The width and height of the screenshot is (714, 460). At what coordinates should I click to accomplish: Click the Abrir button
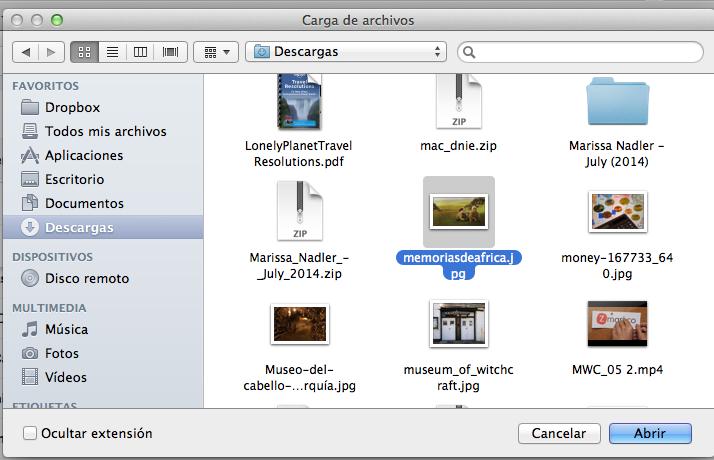coord(649,434)
